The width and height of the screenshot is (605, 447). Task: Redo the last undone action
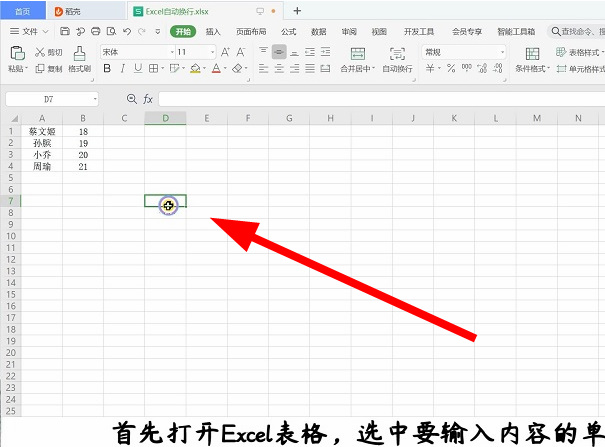click(142, 31)
